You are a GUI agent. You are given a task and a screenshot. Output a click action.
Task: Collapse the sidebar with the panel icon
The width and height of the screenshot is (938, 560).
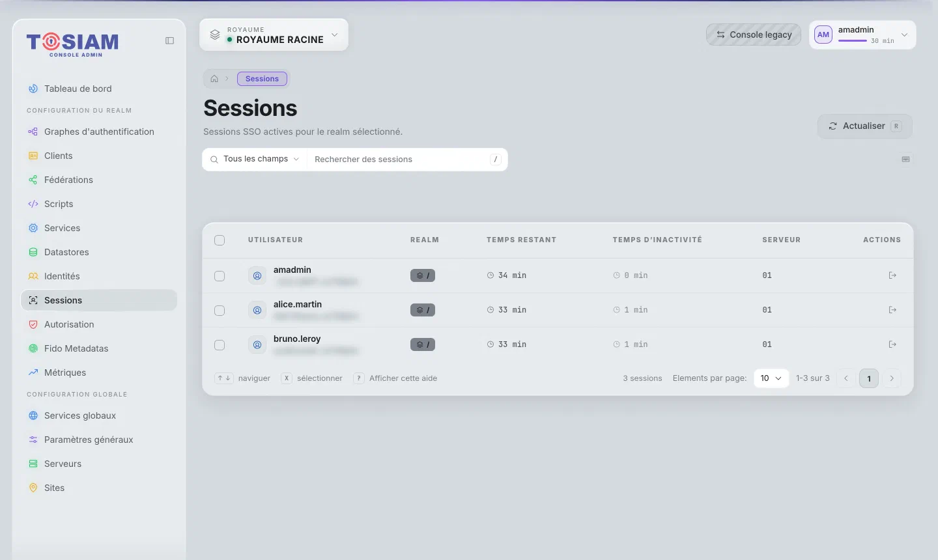pos(169,40)
